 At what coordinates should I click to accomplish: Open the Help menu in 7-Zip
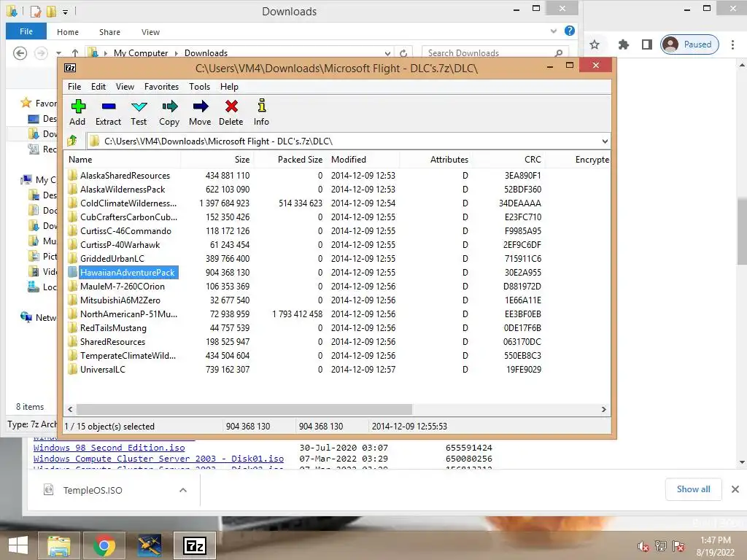coord(229,87)
